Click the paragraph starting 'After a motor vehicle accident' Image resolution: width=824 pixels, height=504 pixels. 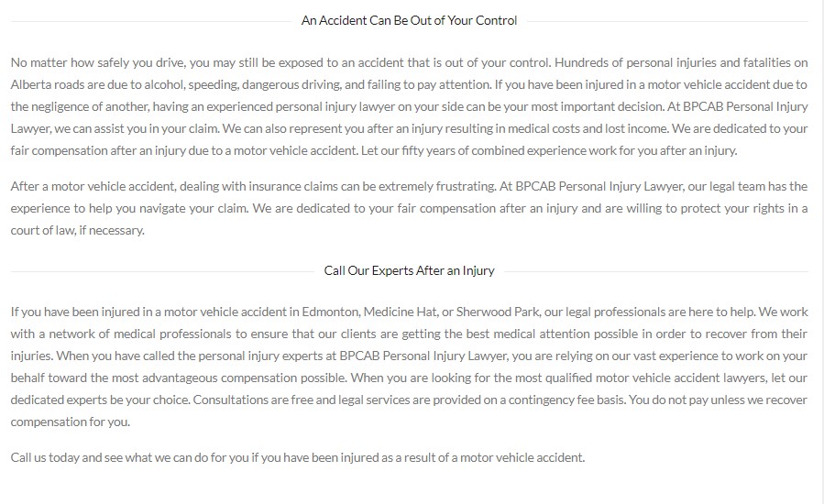point(409,208)
